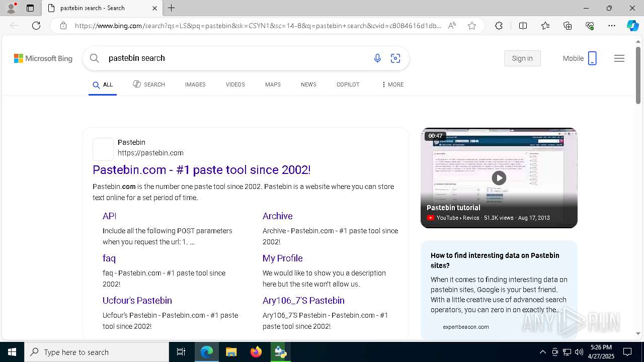
Task: Close the pastebin search tab
Action: click(154, 8)
